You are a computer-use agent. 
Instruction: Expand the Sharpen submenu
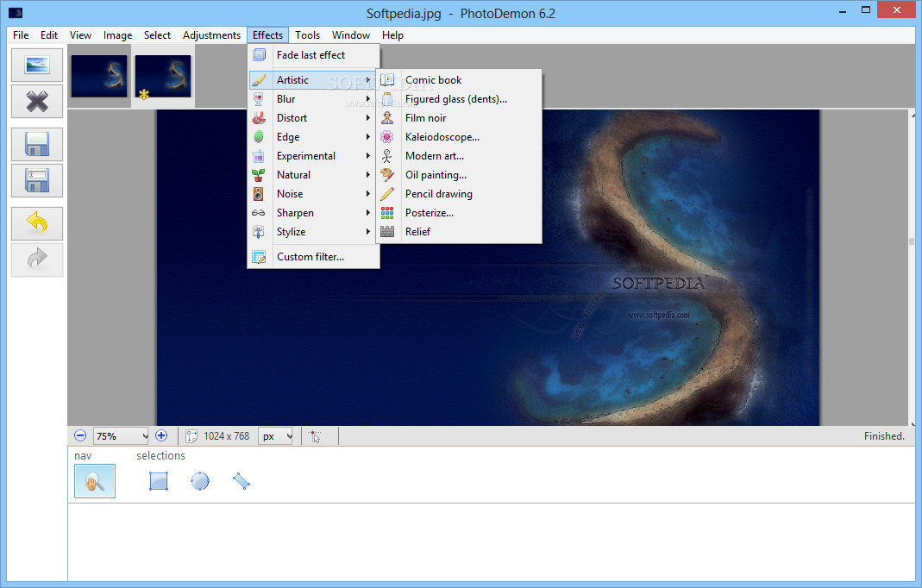coord(313,213)
